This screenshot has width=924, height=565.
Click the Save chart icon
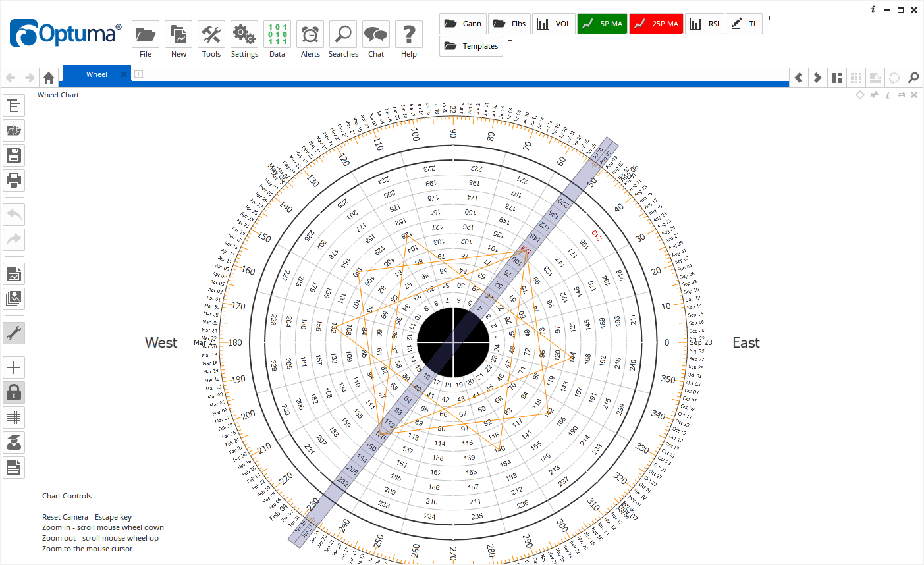[x=14, y=155]
